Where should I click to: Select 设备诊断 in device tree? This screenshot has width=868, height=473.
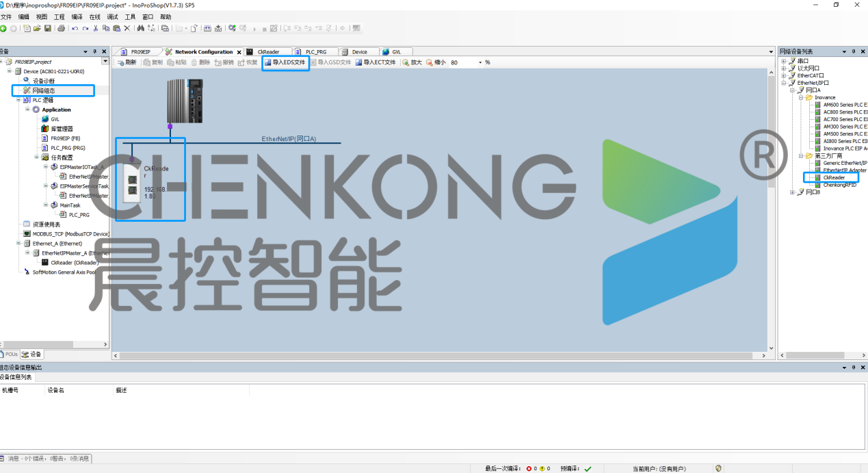[44, 81]
